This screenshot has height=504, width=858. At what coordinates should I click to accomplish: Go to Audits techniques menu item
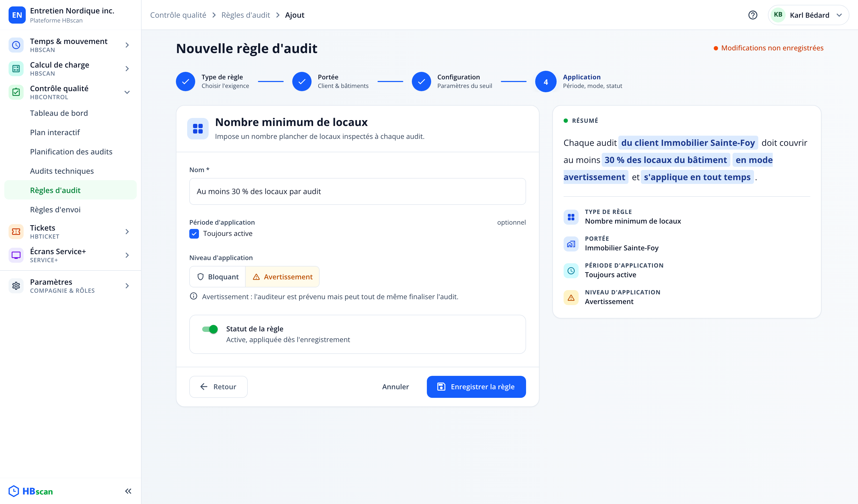click(70, 171)
